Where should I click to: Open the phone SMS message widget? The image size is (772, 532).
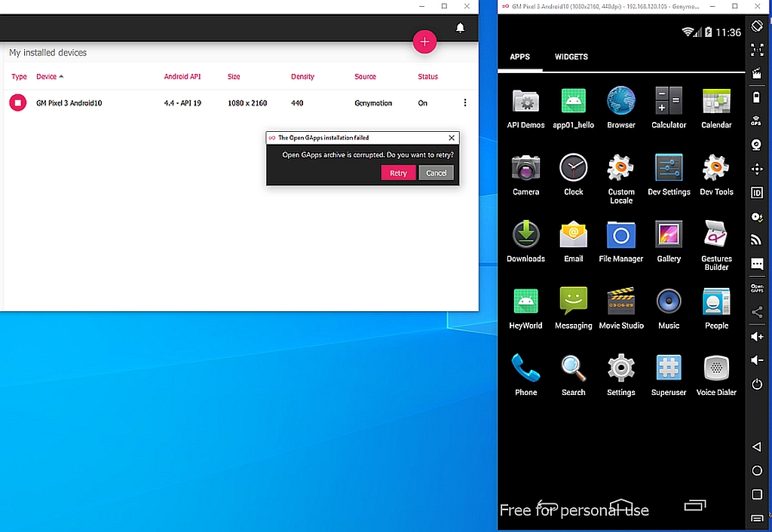[x=757, y=264]
